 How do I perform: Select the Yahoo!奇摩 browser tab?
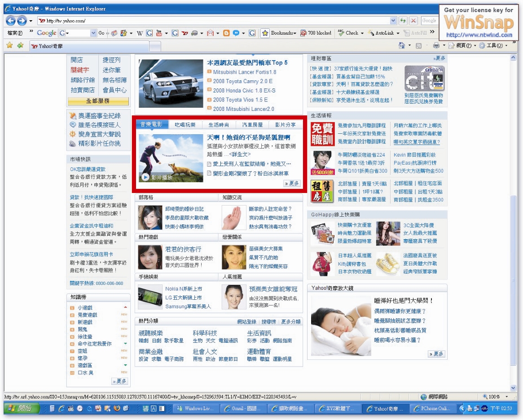click(89, 46)
